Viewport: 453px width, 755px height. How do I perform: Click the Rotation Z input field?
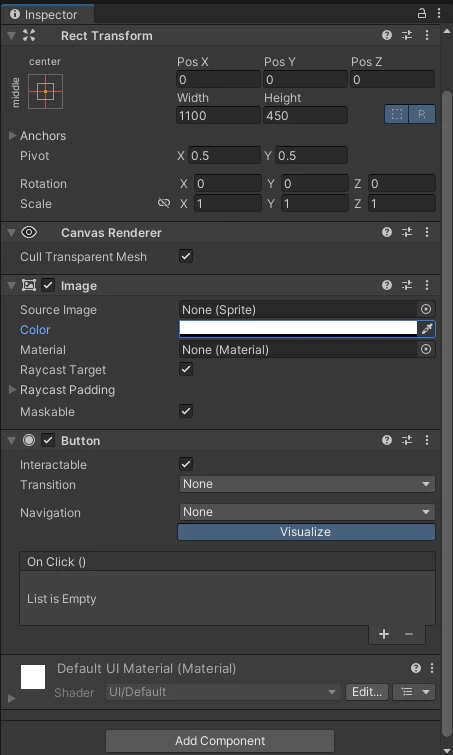[402, 183]
